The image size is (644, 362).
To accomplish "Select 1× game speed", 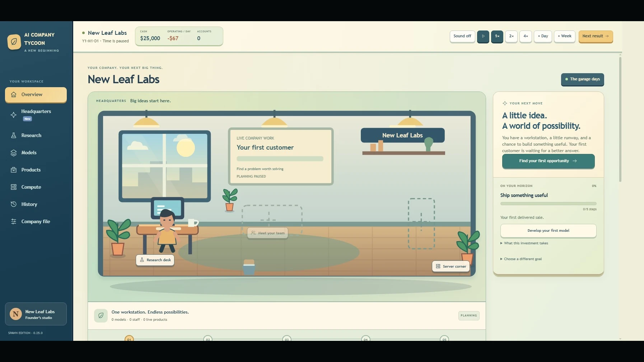I will click(x=497, y=36).
